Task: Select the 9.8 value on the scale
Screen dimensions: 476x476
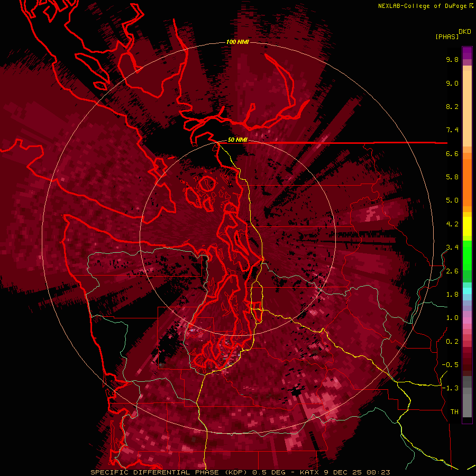Action: 452,59
